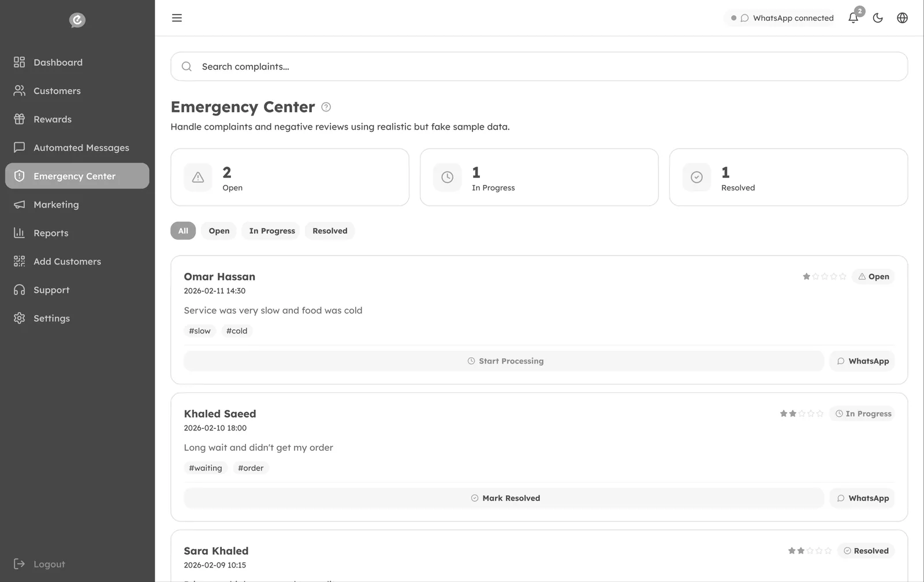
Task: Open the Support page
Action: pyautogui.click(x=77, y=290)
